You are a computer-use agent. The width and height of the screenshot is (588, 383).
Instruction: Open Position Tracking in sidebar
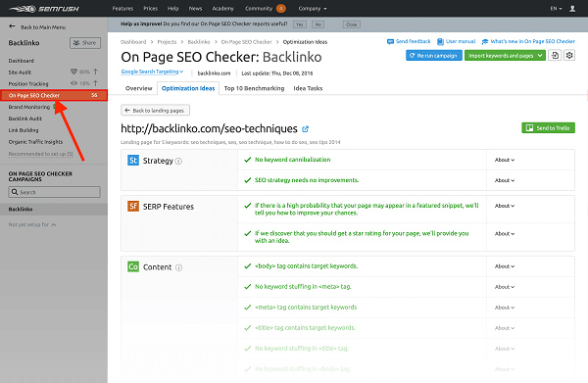28,83
